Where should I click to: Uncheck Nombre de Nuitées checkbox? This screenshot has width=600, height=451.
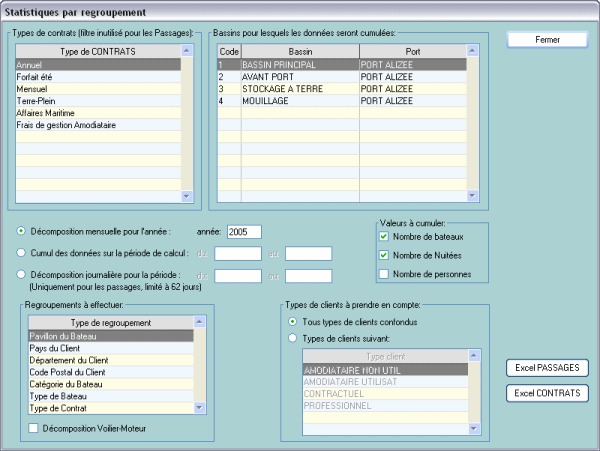(383, 255)
